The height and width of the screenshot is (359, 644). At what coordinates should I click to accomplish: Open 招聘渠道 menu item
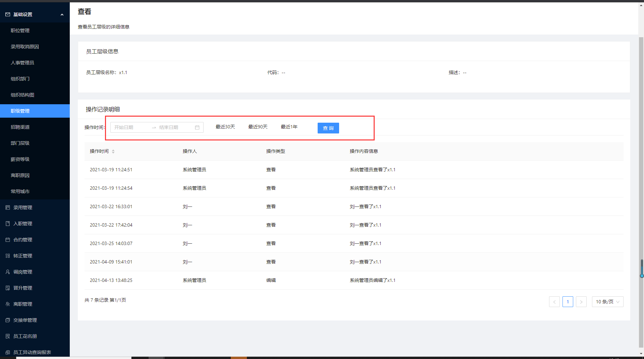coord(20,127)
